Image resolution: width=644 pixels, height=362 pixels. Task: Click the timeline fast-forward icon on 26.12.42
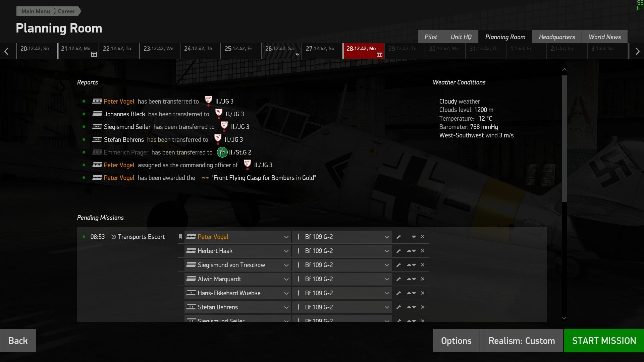[297, 54]
